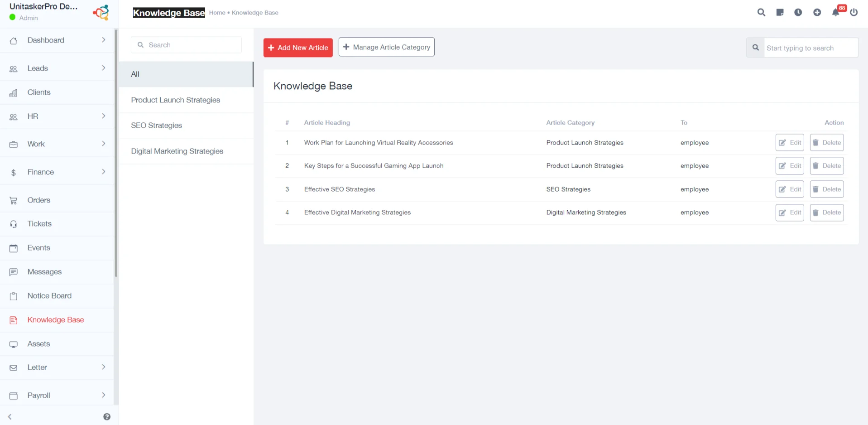Filter by SEO Strategies category
The width and height of the screenshot is (868, 425).
[186, 126]
